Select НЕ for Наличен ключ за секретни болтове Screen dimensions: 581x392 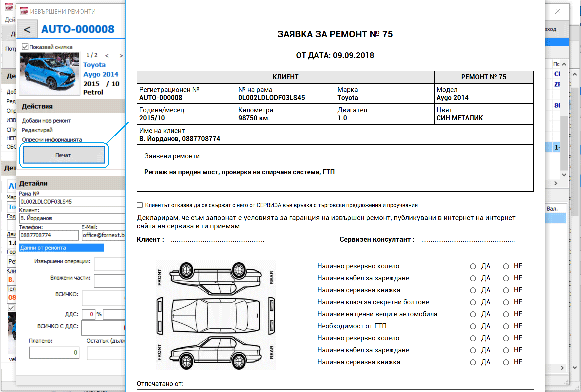506,302
